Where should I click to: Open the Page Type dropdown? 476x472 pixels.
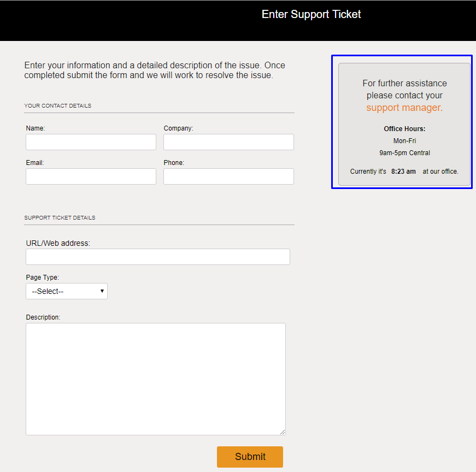[67, 291]
